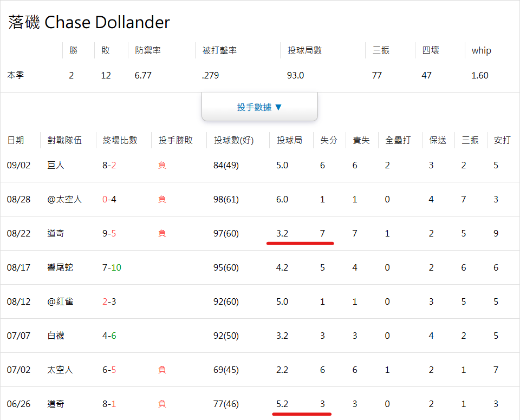Click the 8-2 final score
The width and height of the screenshot is (520, 420).
(109, 165)
